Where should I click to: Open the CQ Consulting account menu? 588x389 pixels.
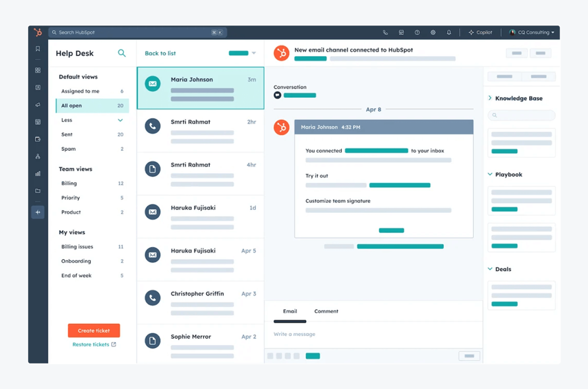tap(532, 32)
